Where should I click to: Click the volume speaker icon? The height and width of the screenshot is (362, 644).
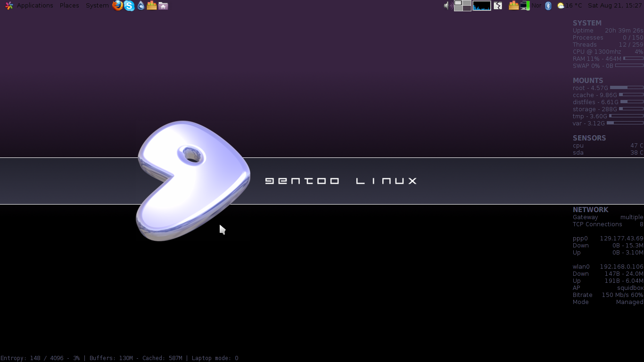tap(448, 6)
